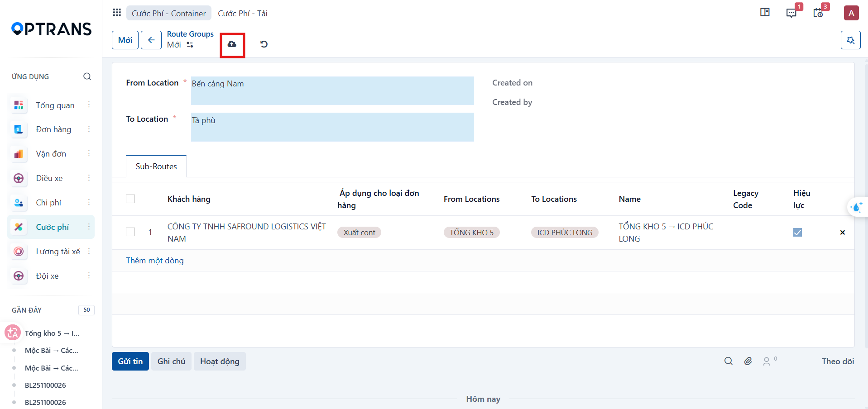
Task: Open options menu for Tổng quan
Action: tap(89, 105)
